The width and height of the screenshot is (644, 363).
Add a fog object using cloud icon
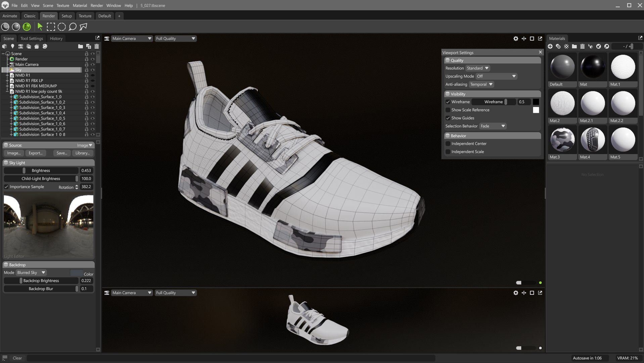pyautogui.click(x=29, y=46)
